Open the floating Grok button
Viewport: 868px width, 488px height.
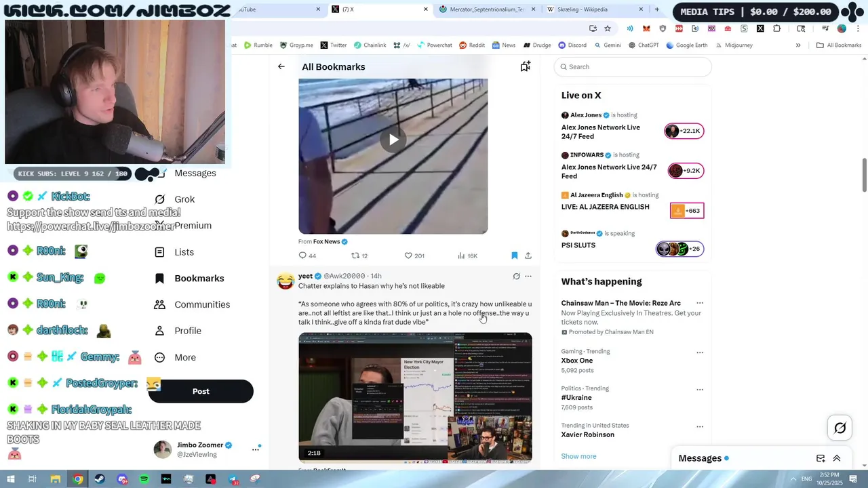(840, 428)
